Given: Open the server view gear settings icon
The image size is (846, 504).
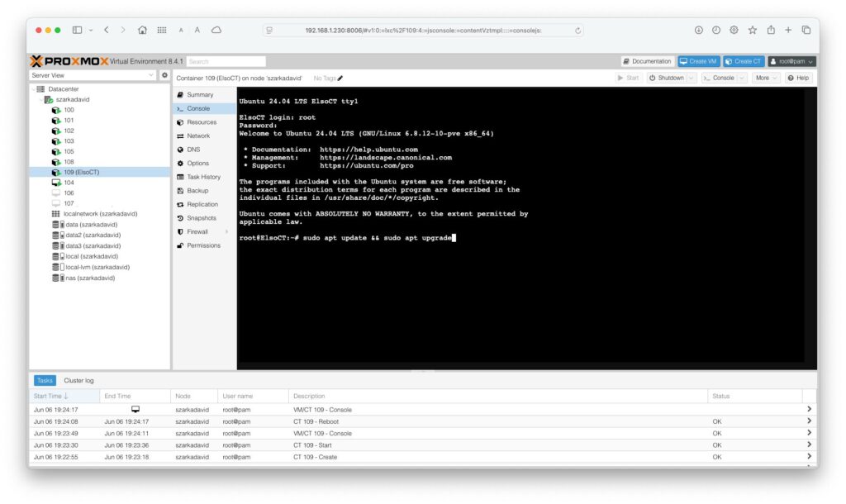Looking at the screenshot, I should (164, 75).
